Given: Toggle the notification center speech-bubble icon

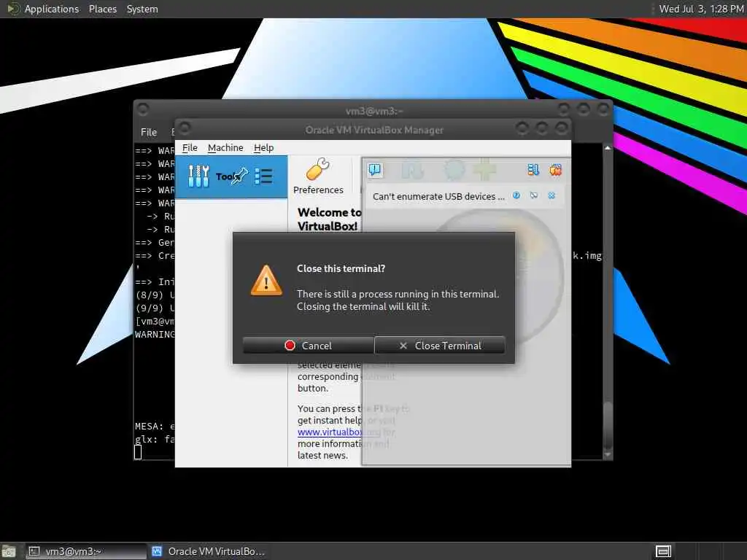Looking at the screenshot, I should tap(375, 169).
